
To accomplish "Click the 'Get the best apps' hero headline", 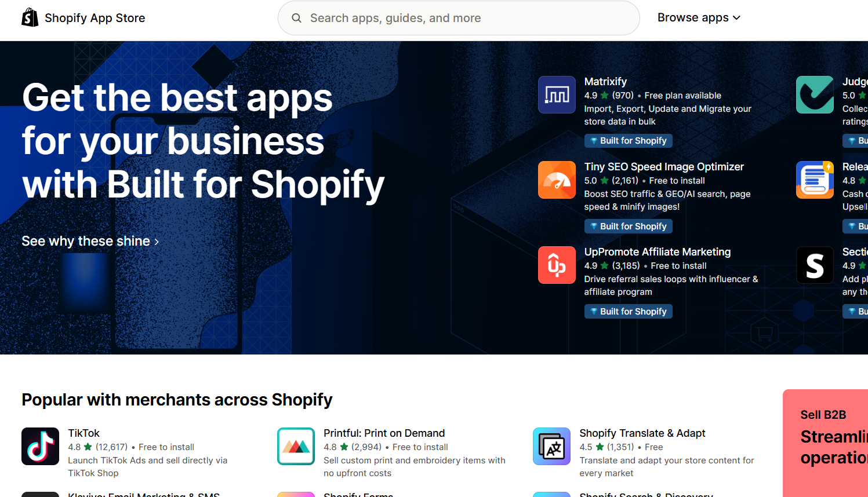I will 203,141.
